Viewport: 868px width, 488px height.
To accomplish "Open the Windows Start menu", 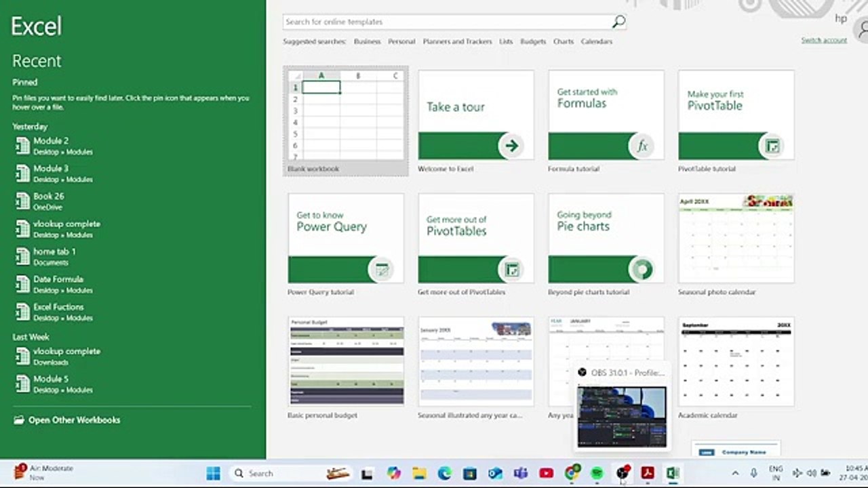I will 213,473.
